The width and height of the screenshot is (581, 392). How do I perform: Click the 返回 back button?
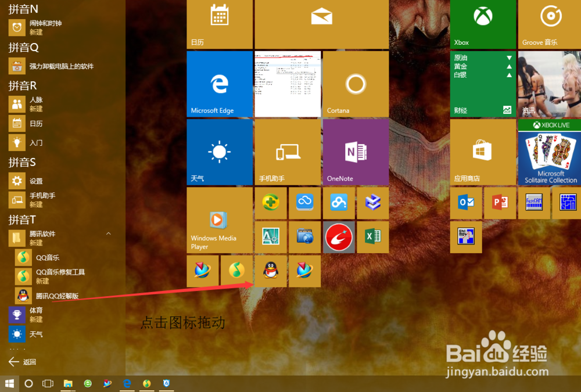click(x=23, y=361)
